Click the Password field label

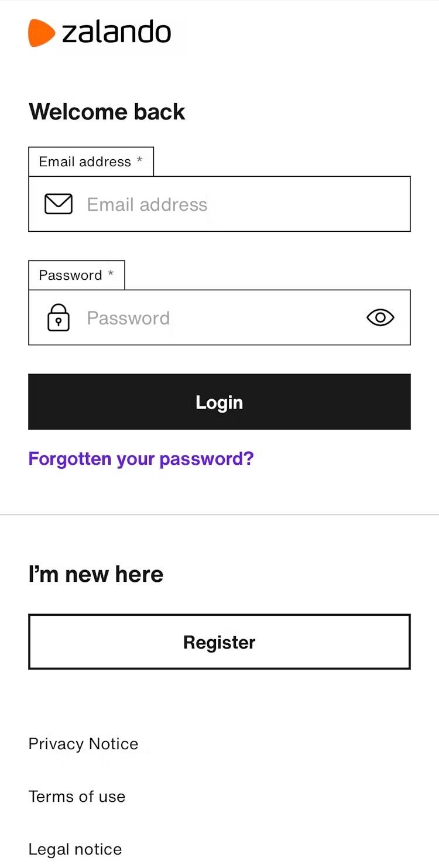point(70,276)
